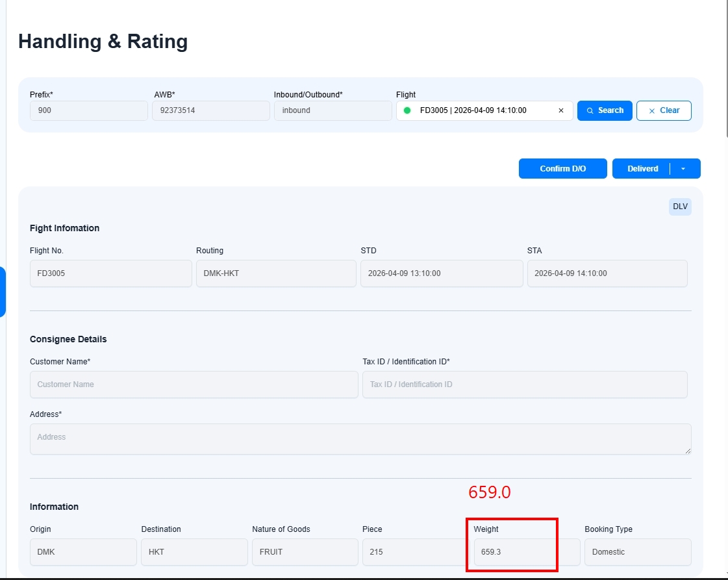Click the Confirm D/O button

coord(562,169)
